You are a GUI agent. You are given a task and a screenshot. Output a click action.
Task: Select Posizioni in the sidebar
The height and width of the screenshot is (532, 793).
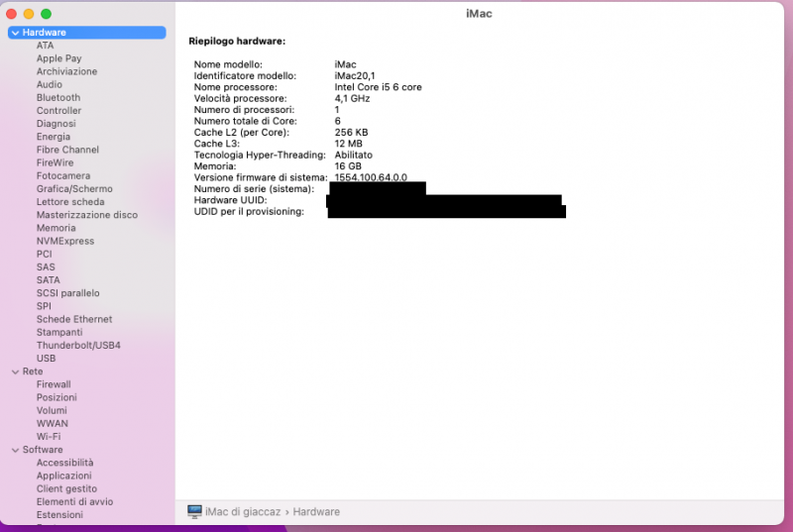(57, 397)
